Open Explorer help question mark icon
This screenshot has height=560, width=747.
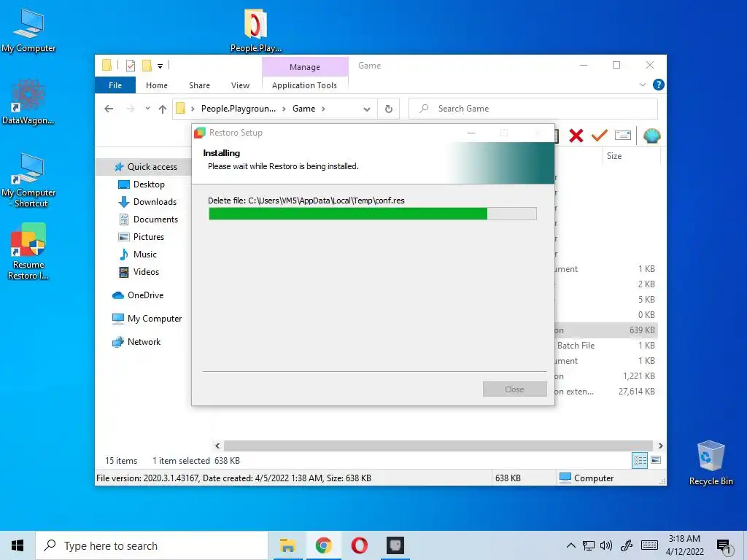(659, 85)
